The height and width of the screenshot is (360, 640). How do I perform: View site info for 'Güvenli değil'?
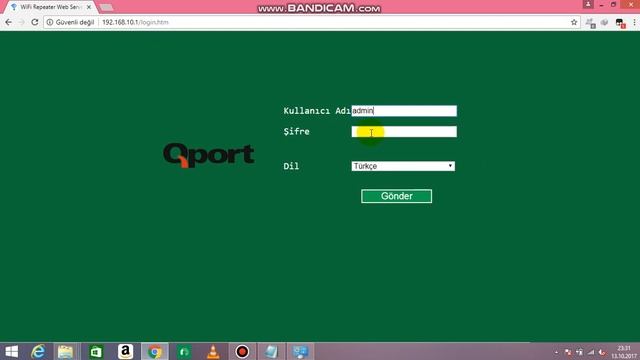point(70,22)
